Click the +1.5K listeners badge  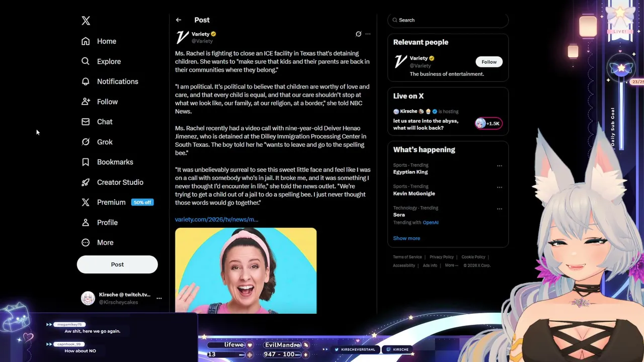[x=488, y=123]
